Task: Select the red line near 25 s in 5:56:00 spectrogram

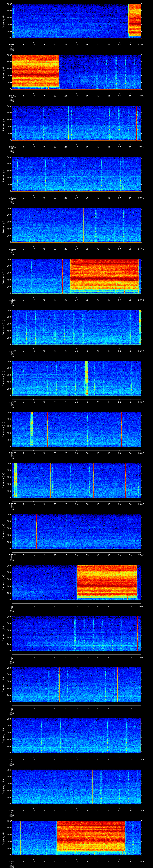Action: pos(66,531)
